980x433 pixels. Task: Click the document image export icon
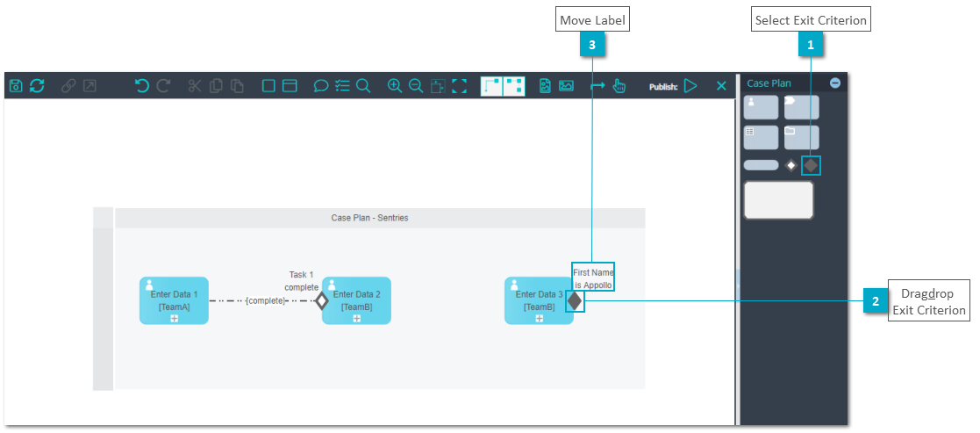tap(545, 86)
